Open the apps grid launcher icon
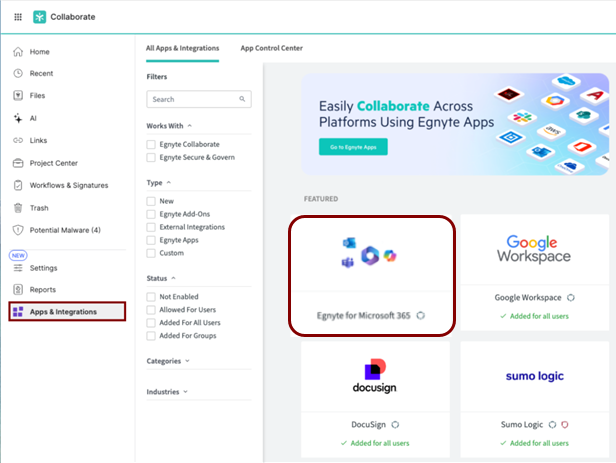 click(18, 17)
